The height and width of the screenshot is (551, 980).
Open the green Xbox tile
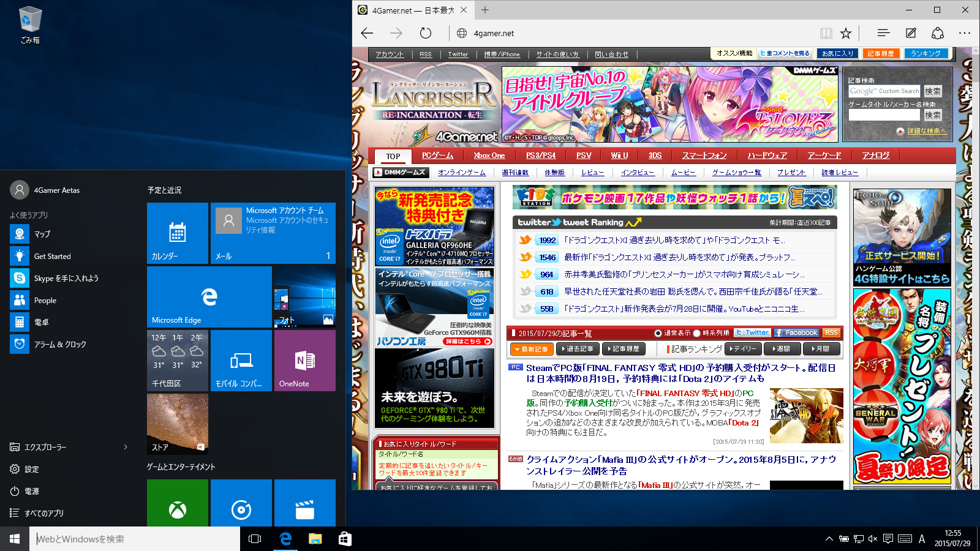(178, 503)
